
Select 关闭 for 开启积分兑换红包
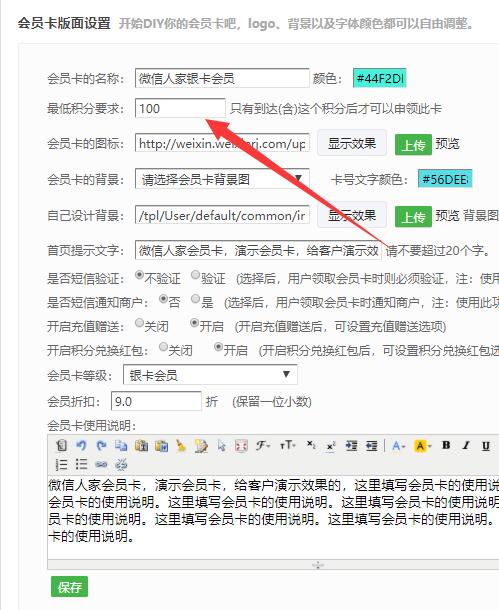tap(163, 346)
